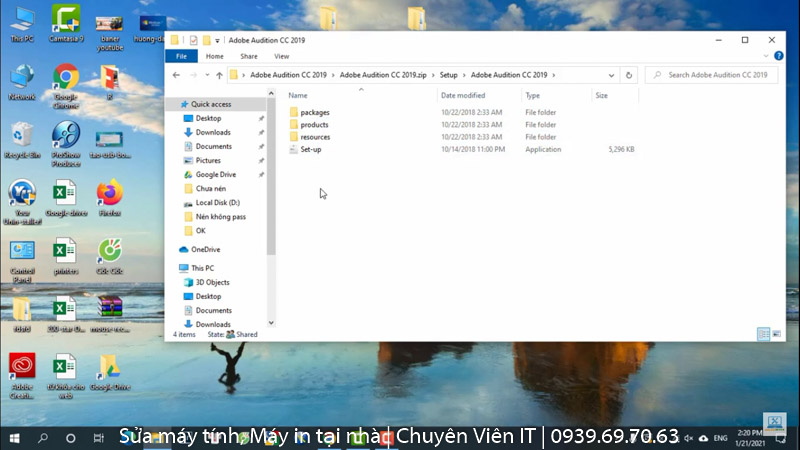Screen dimensions: 800x450
Task: Switch to large icons view in status bar
Action: (777, 334)
